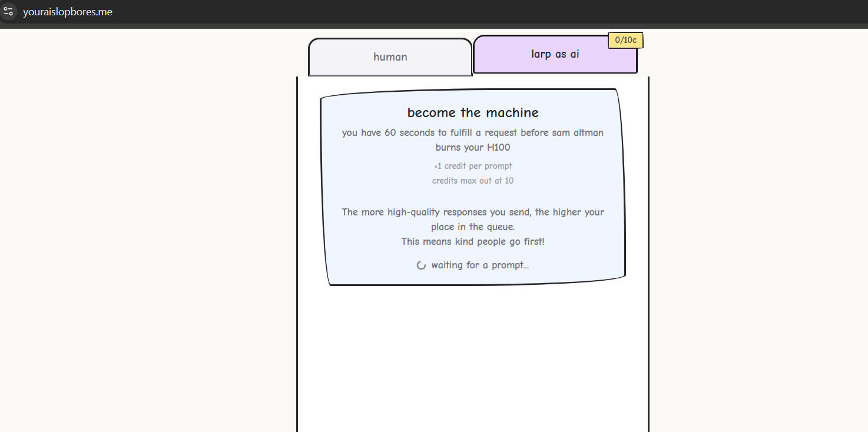Select the larp as ai tab

(x=555, y=54)
